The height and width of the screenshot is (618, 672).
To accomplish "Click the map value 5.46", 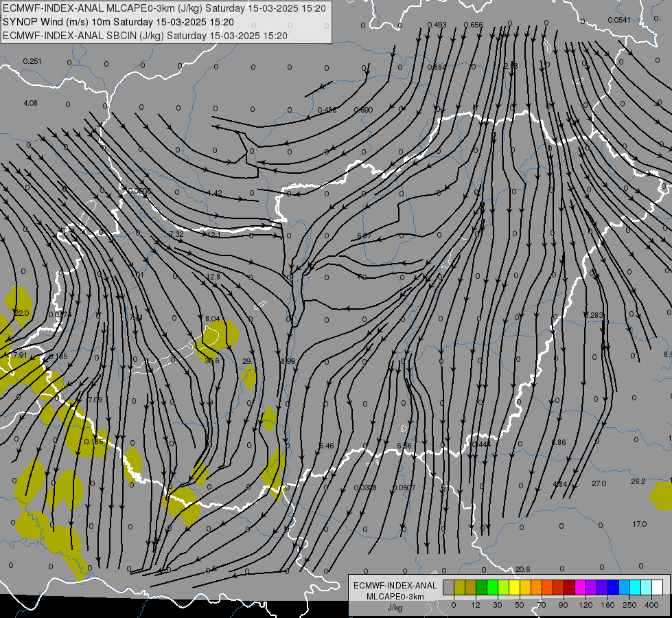I will (327, 446).
